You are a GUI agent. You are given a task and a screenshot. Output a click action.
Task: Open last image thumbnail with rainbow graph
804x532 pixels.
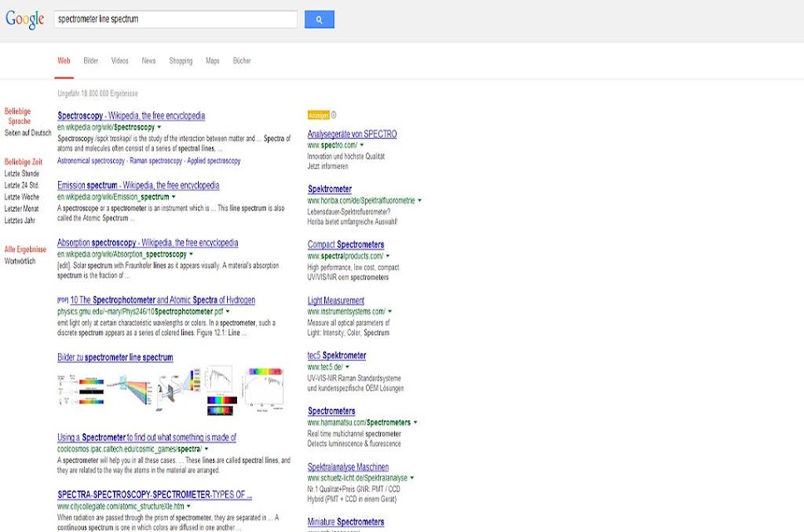tap(264, 388)
